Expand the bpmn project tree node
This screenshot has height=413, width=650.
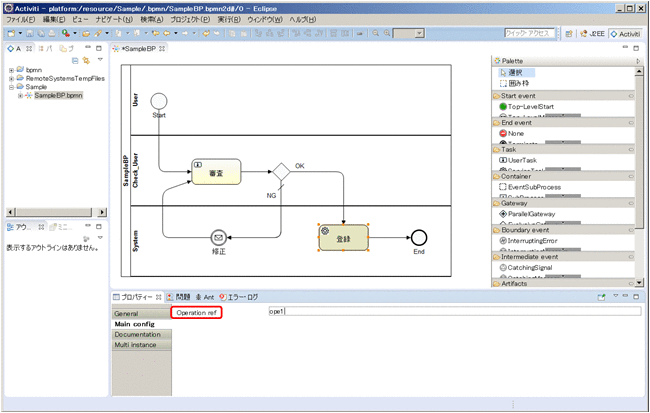point(11,70)
